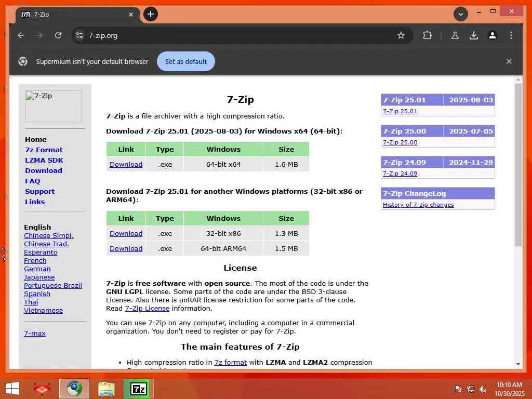Open the profile avatar icon
This screenshot has width=532, height=399.
coord(493,35)
